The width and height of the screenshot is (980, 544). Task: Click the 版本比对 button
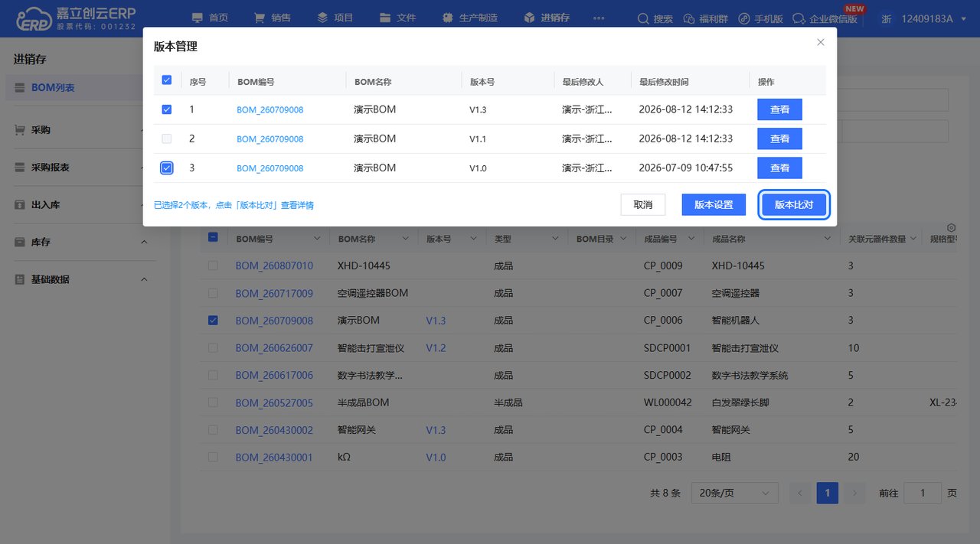(x=794, y=204)
